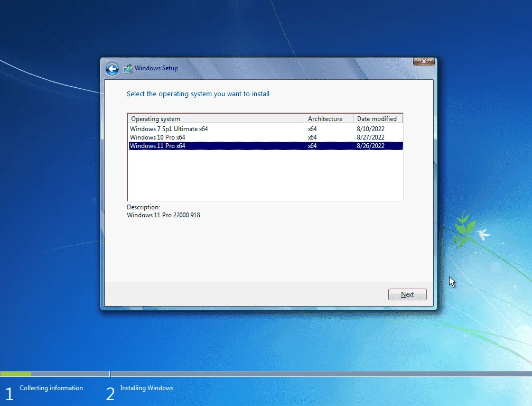Click the 8/27/2022 date cell
Screen dimensions: 532x406
370,137
